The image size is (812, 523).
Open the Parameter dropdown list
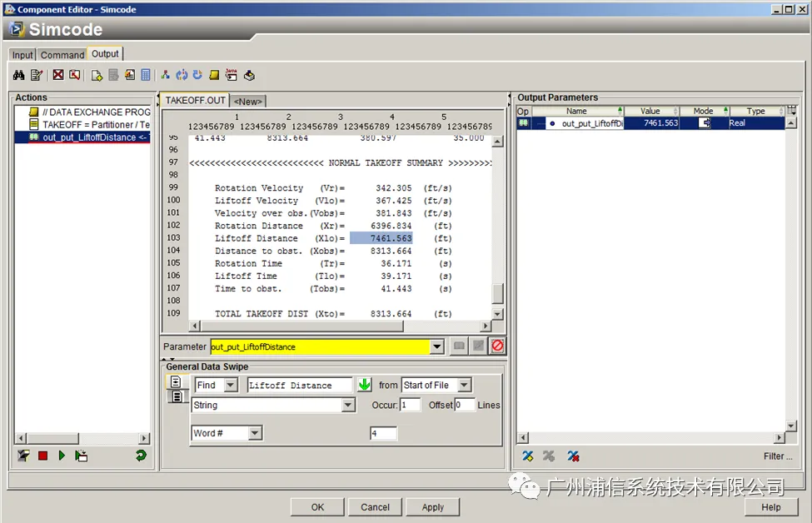pyautogui.click(x=437, y=346)
